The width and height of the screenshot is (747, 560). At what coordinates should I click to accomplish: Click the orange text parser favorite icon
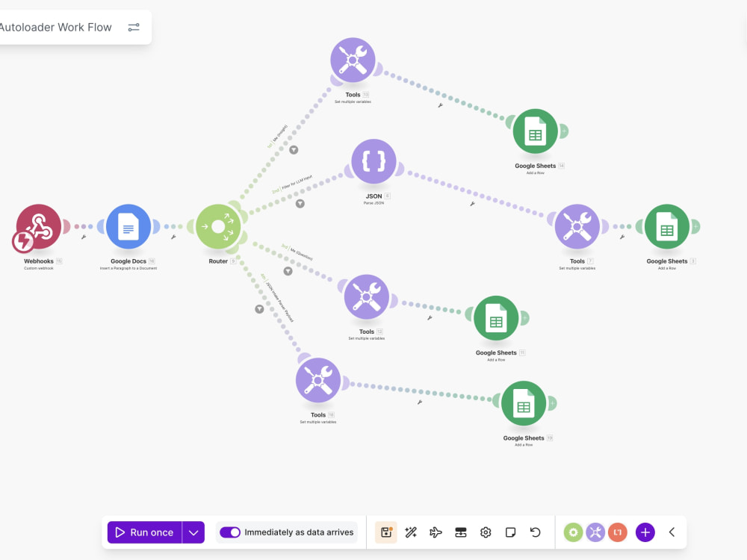pyautogui.click(x=618, y=532)
